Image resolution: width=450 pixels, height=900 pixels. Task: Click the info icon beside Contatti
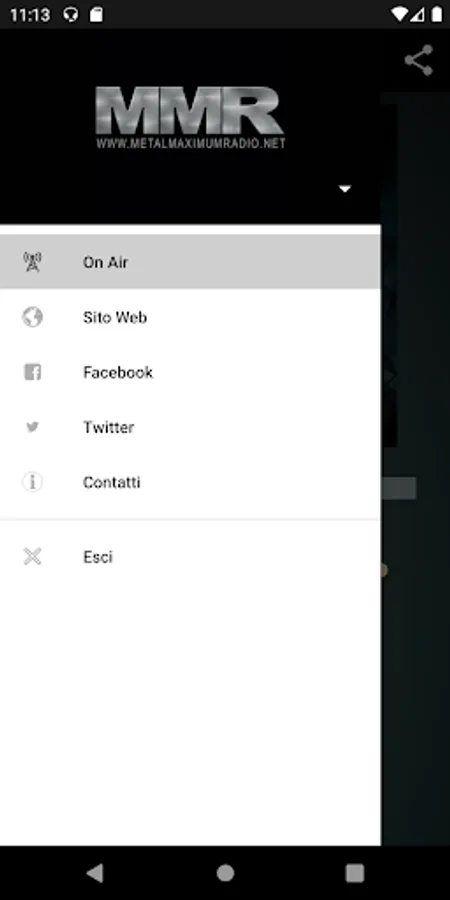[x=32, y=482]
